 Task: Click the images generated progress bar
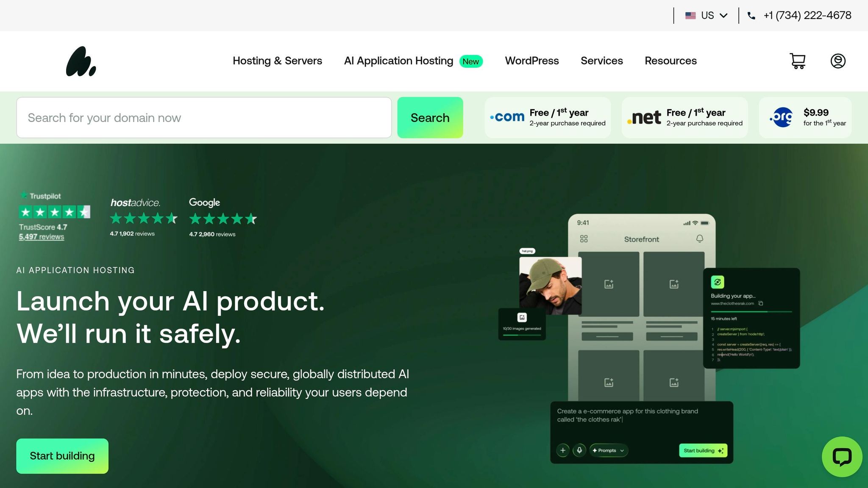coord(522,335)
